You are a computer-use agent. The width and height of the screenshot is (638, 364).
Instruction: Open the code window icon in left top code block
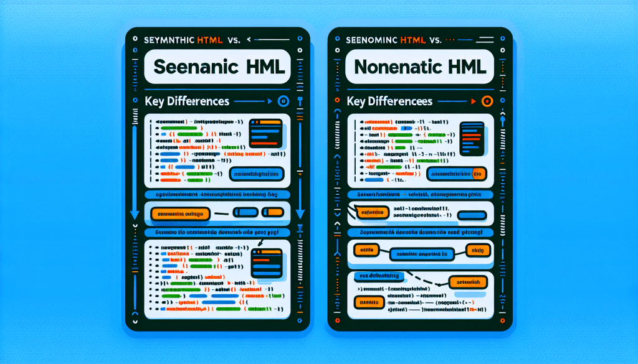coord(265,134)
